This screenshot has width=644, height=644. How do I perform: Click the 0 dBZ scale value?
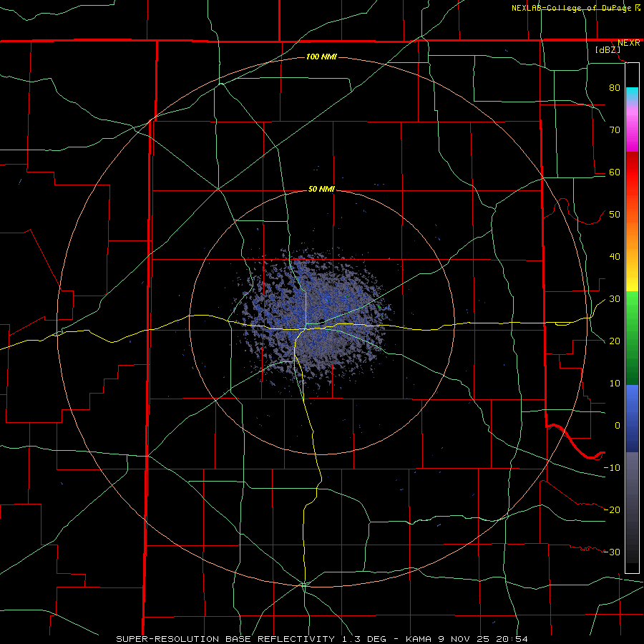point(618,426)
